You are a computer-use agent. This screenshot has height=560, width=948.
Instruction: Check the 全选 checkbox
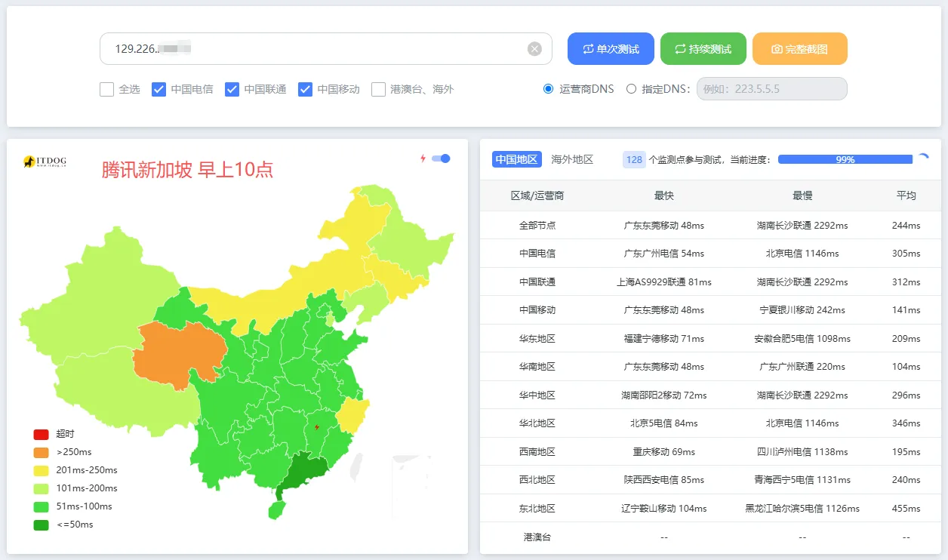[x=106, y=89]
